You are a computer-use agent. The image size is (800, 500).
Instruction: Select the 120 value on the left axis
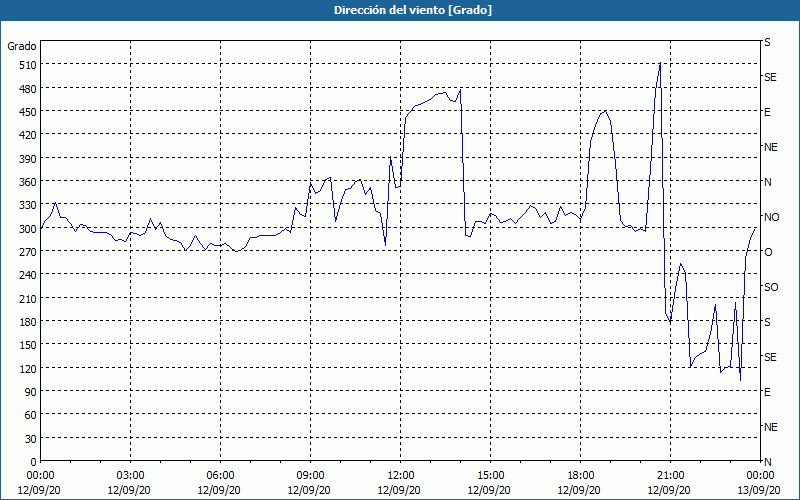click(x=28, y=368)
